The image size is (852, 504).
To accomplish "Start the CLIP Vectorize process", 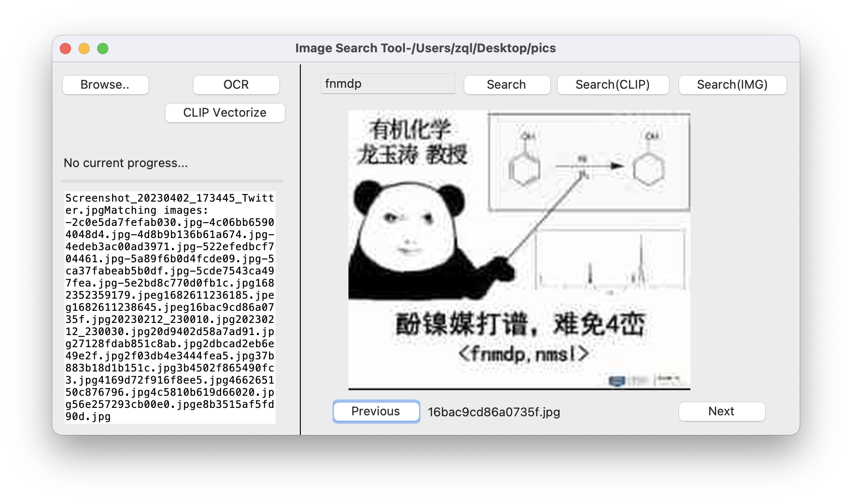I will click(225, 112).
